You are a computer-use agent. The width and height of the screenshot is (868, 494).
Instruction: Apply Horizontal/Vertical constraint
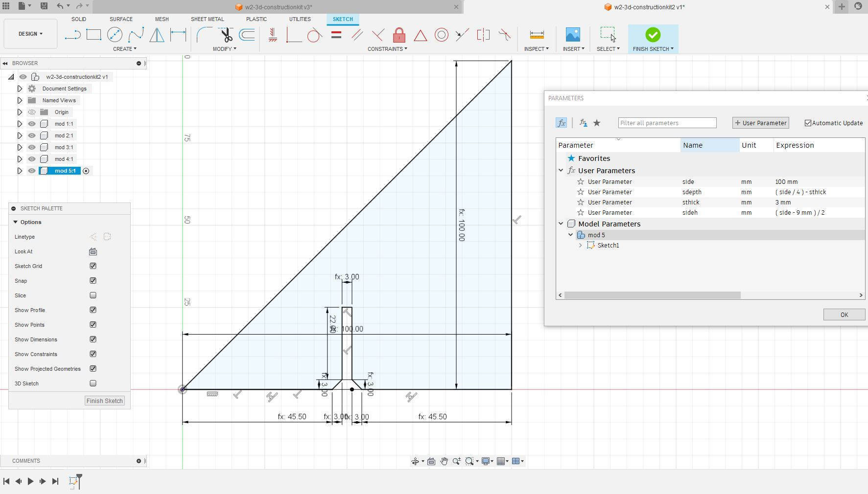(273, 35)
